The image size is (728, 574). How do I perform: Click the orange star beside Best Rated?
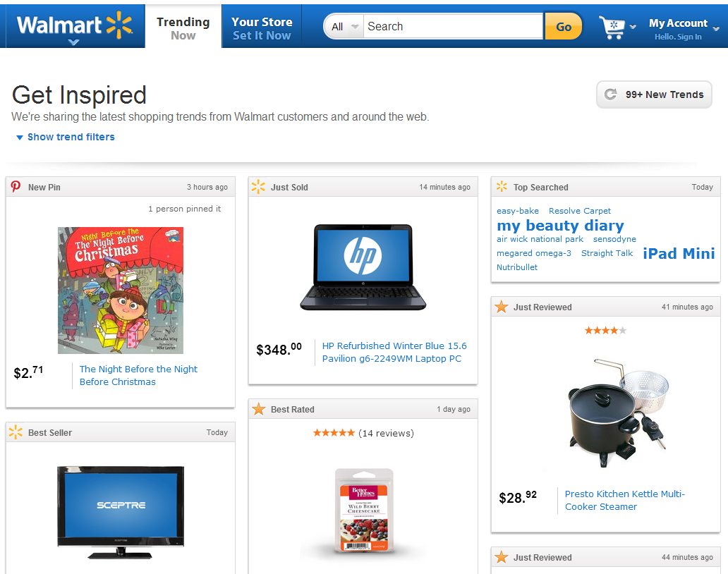(259, 409)
